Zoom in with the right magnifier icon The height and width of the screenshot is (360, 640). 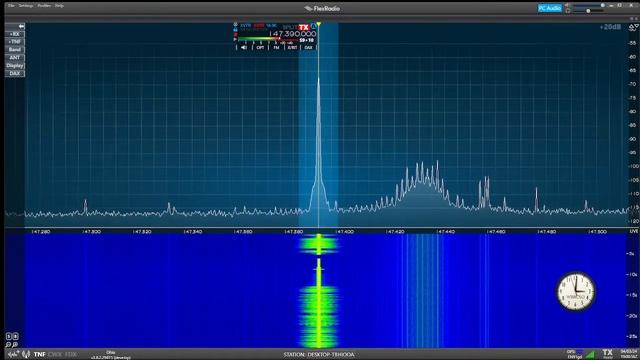(15, 345)
